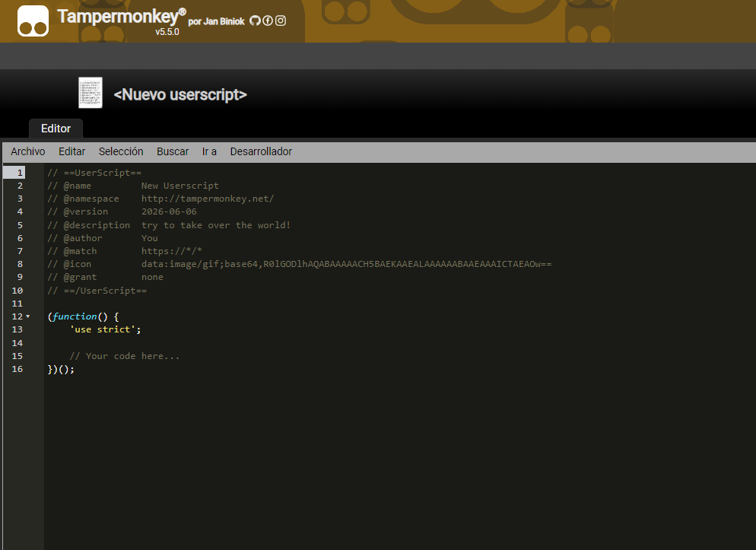
Task: Open the Archivo menu
Action: 28,151
